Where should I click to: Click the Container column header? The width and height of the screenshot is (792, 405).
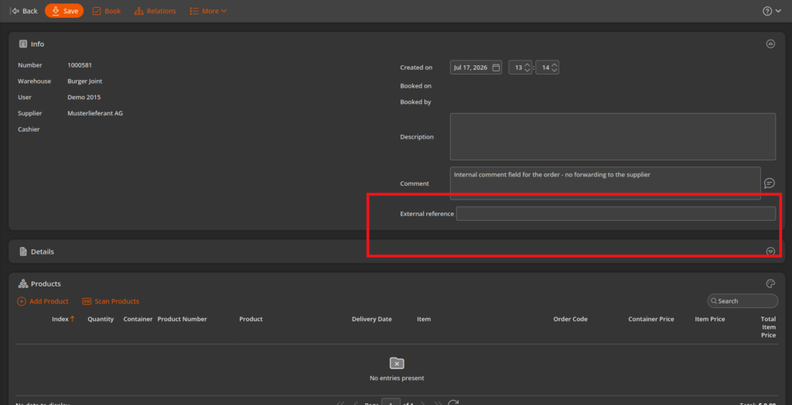(138, 319)
